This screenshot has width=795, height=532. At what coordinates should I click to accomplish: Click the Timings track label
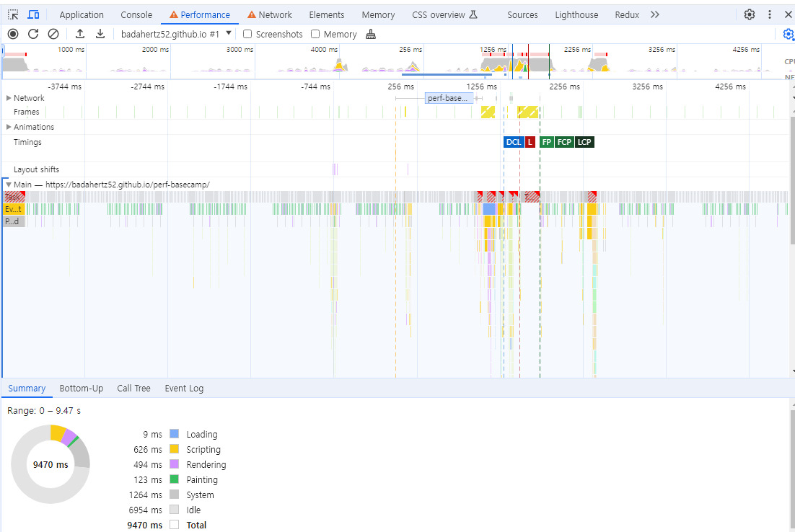pos(27,142)
